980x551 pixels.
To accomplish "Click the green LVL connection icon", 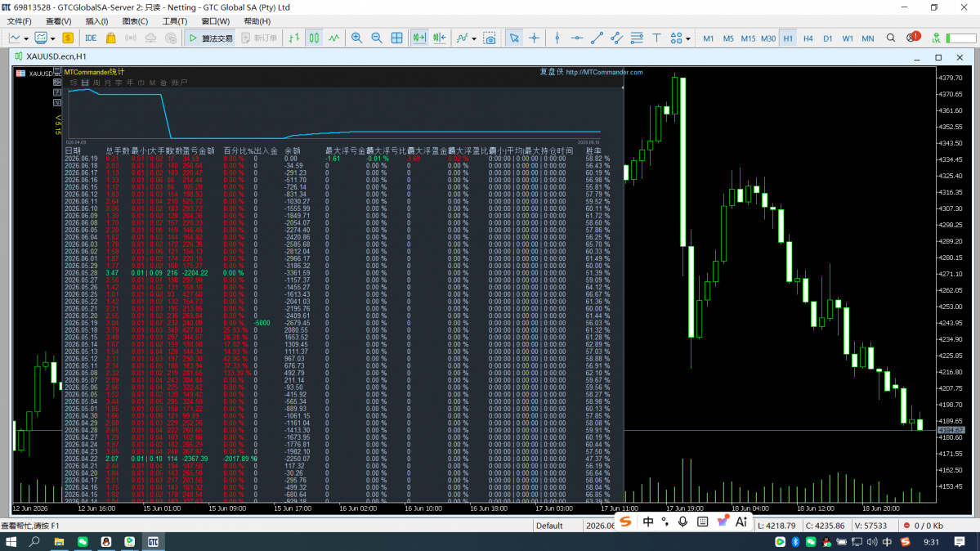I will coord(936,38).
